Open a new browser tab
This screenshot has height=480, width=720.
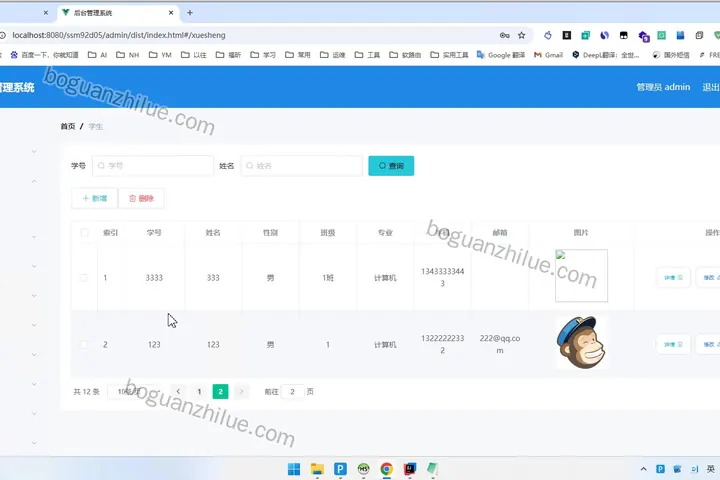coord(190,13)
